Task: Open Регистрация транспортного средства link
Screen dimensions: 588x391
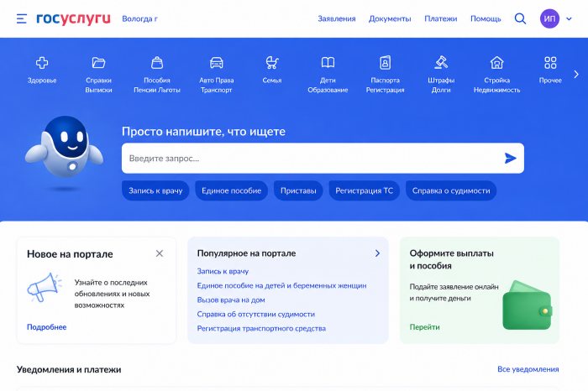Action: point(261,328)
